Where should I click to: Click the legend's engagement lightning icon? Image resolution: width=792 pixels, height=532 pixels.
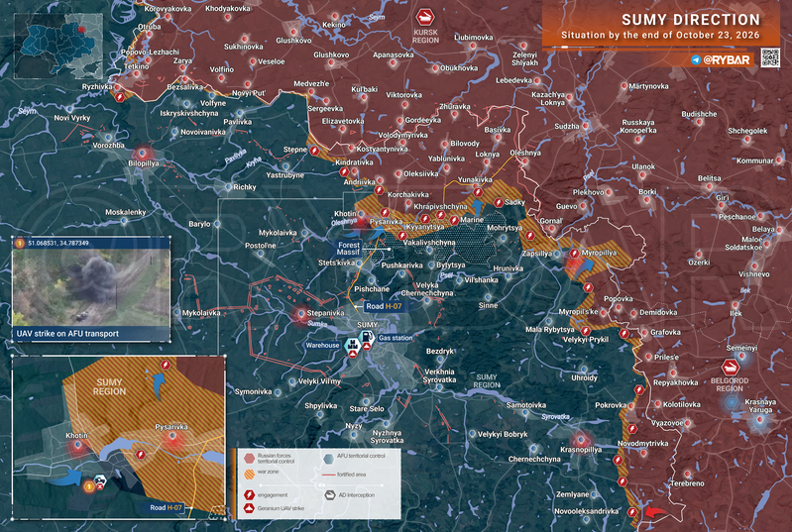(x=249, y=495)
